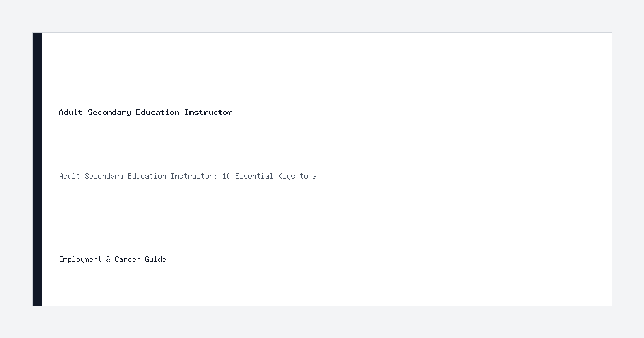Click 'Education' in the bold heading
Image resolution: width=644 pixels, height=338 pixels.
pyautogui.click(x=158, y=112)
